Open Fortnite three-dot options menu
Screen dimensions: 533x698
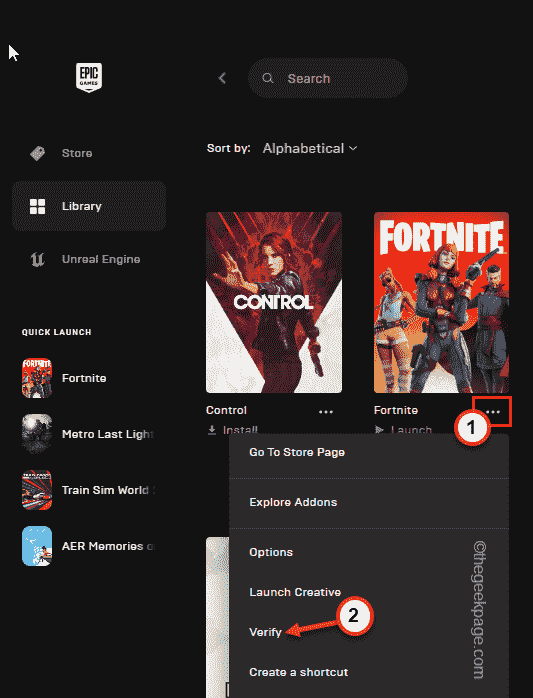[493, 412]
